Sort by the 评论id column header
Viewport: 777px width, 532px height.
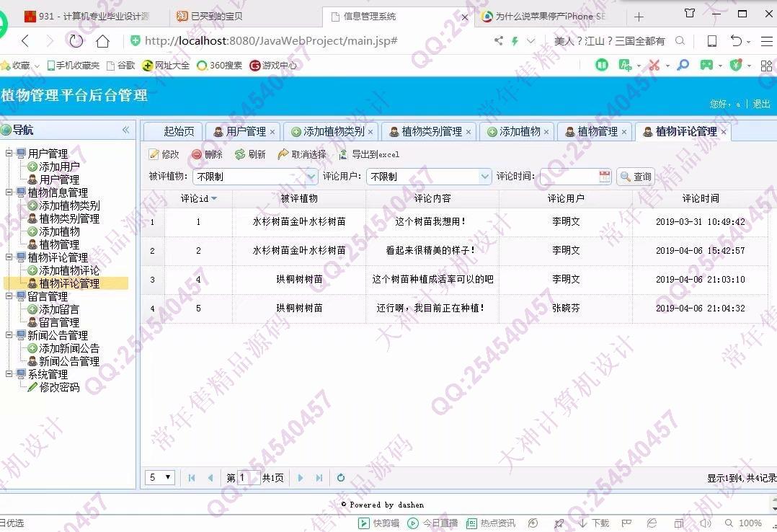coord(199,199)
